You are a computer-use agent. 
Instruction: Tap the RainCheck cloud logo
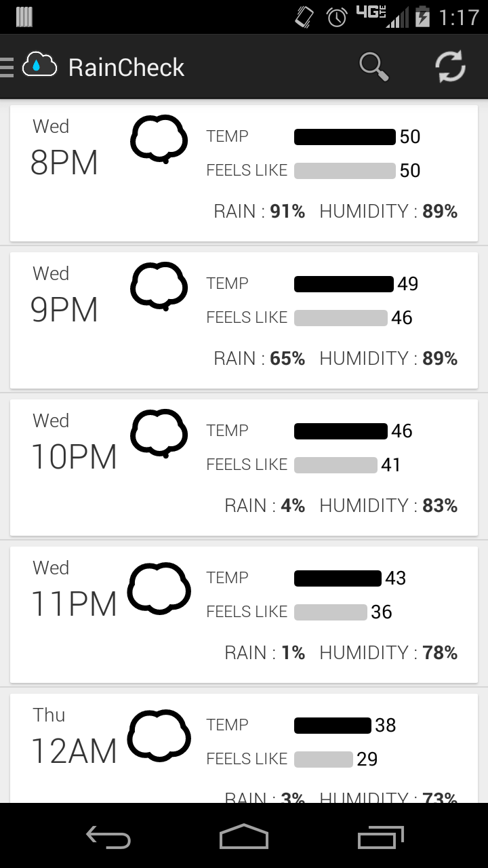[x=39, y=66]
